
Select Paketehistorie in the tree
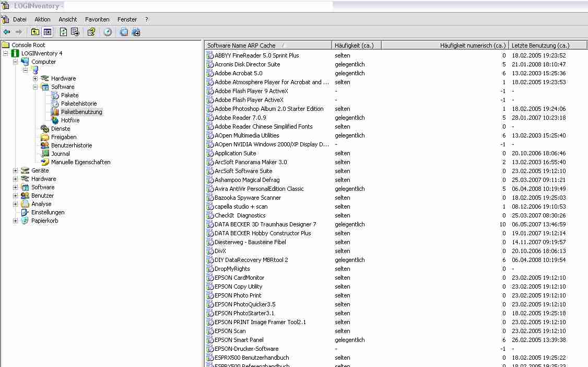click(x=78, y=104)
